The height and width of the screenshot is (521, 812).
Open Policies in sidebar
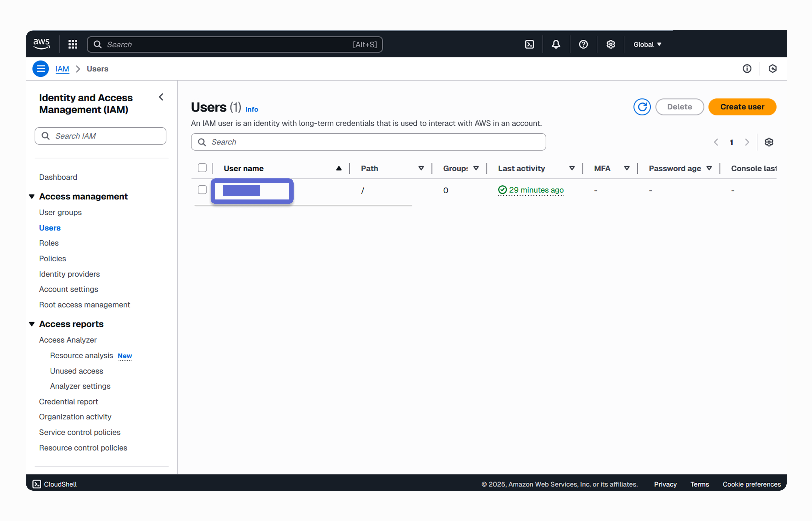coord(52,259)
